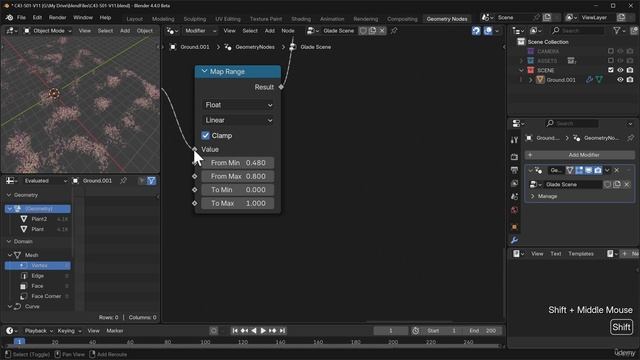The width and height of the screenshot is (640, 360).
Task: Toggle visibility eye for SCENE collection
Action: click(620, 70)
